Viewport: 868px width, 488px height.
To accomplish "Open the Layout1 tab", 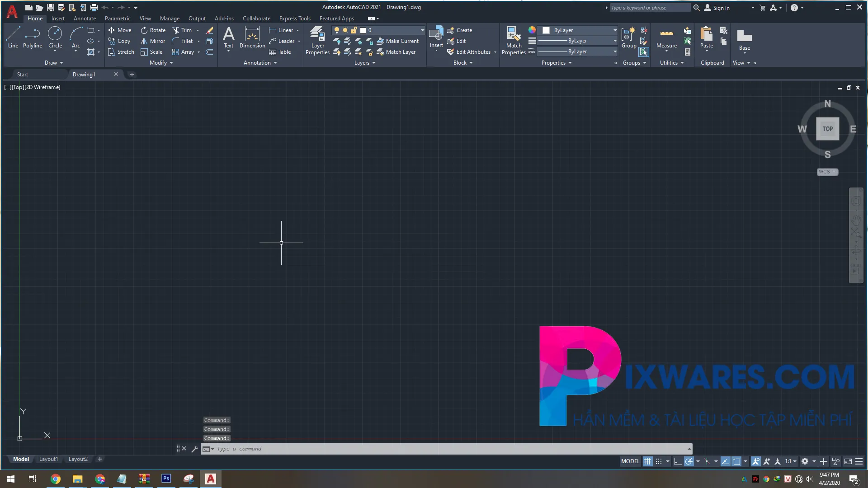I will pyautogui.click(x=48, y=459).
